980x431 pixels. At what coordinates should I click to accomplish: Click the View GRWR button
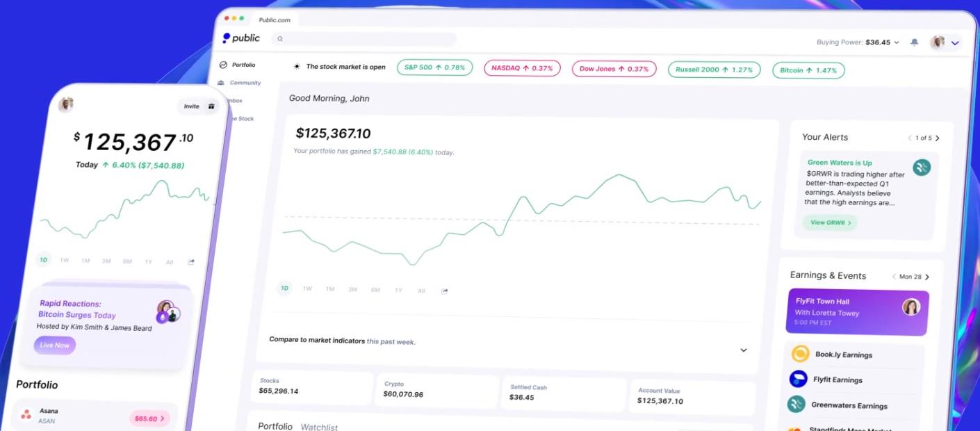pyautogui.click(x=830, y=222)
